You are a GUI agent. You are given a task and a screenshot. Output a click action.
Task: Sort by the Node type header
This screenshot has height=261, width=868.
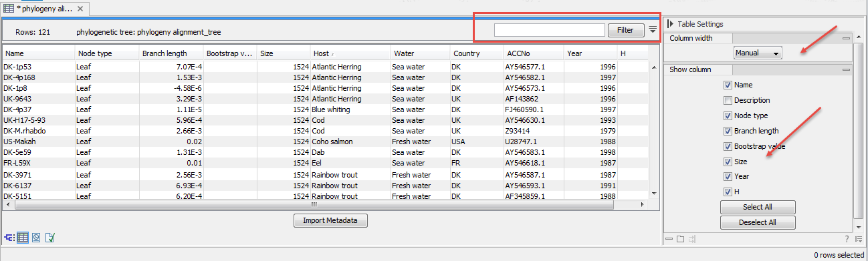(x=106, y=53)
